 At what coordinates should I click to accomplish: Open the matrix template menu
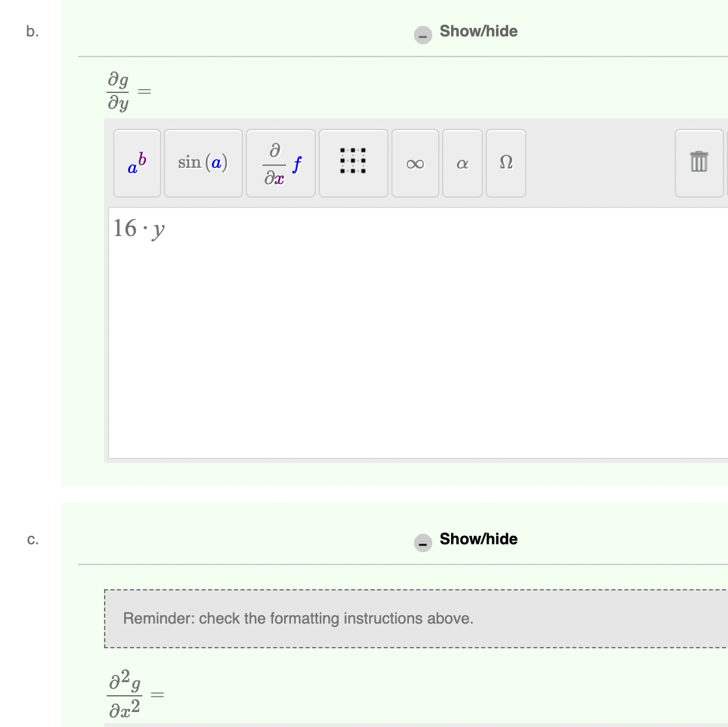354,163
